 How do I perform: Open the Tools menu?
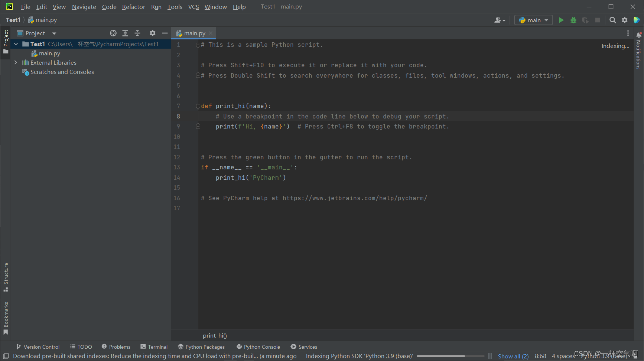[175, 7]
